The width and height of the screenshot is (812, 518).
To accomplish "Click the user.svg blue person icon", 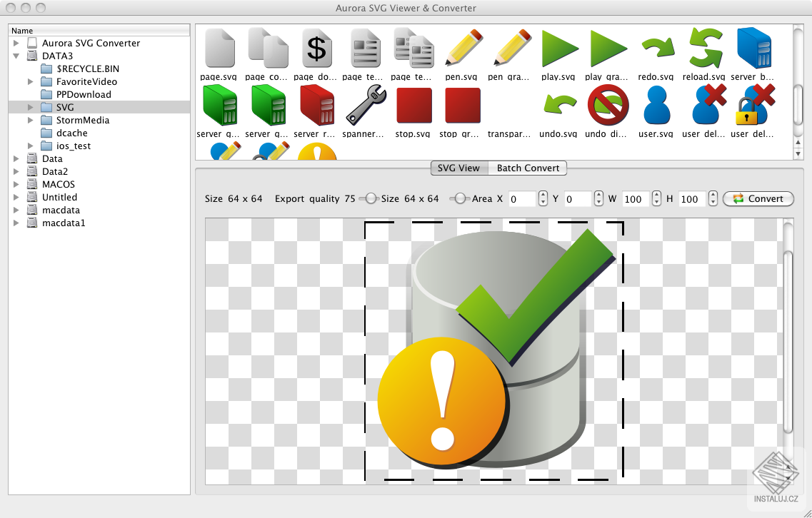I will (656, 105).
